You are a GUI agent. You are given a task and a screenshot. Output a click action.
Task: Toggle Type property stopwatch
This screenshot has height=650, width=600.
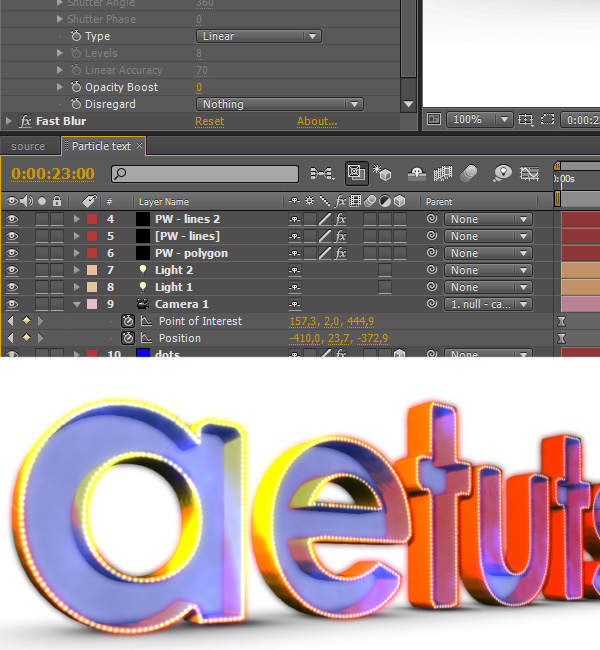tap(76, 36)
